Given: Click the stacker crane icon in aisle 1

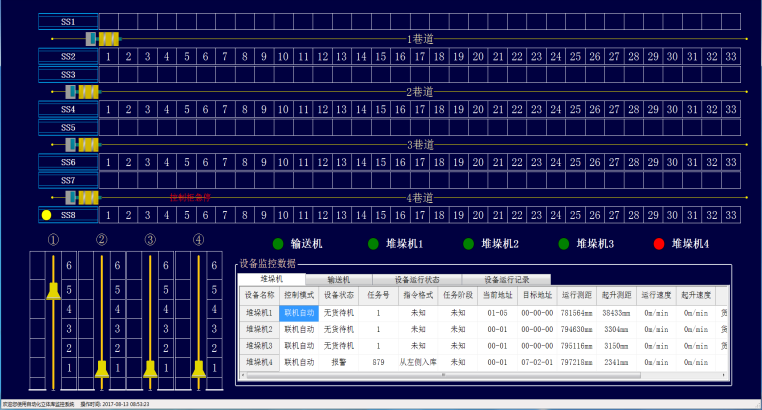Looking at the screenshot, I should pos(103,39).
